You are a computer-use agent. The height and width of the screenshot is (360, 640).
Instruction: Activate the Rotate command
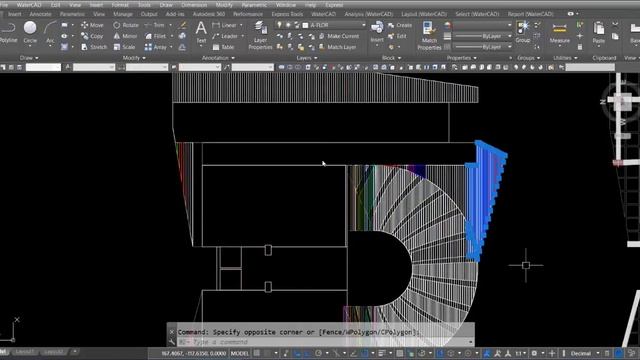[x=126, y=25]
